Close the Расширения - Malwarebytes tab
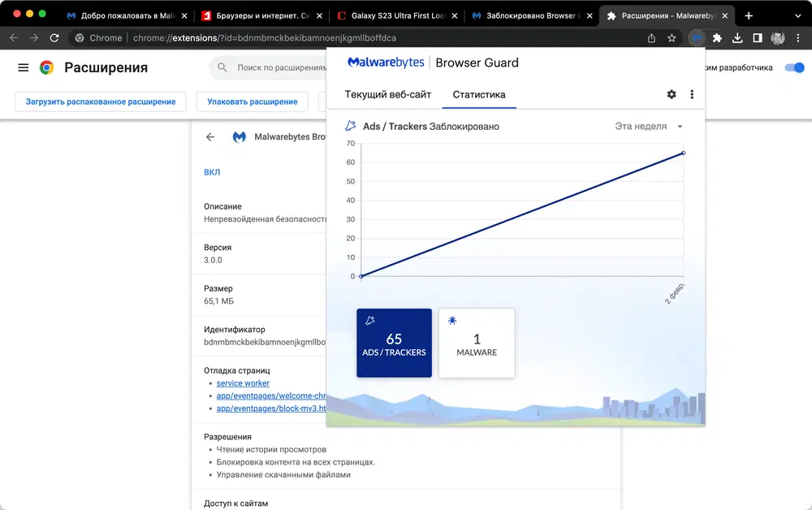This screenshot has width=812, height=510. pos(724,15)
